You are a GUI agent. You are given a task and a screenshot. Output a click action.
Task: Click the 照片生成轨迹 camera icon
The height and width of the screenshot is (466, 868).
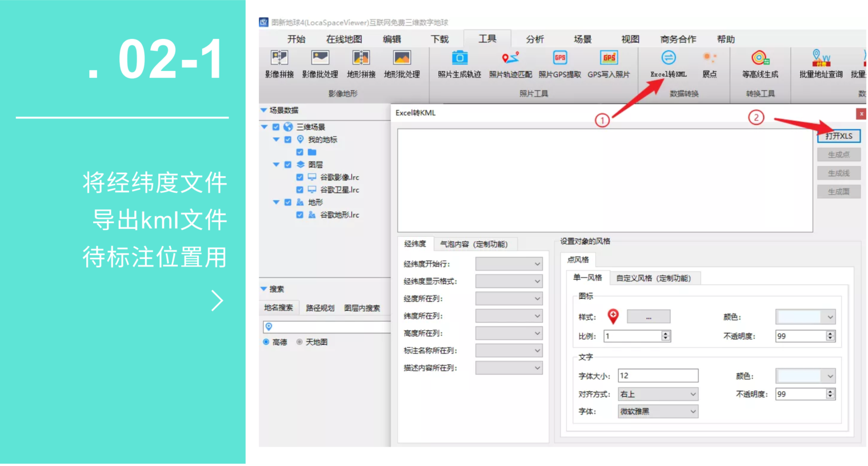[x=459, y=58]
